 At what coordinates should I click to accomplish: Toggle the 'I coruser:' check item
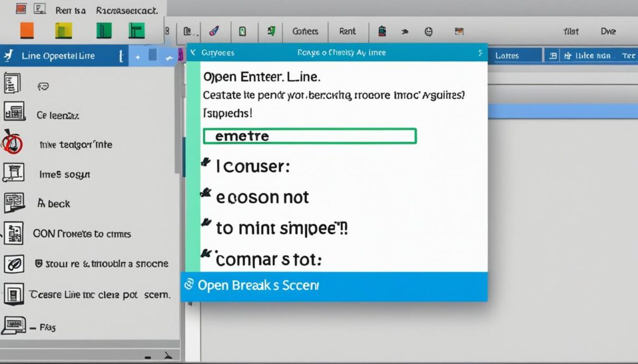205,164
